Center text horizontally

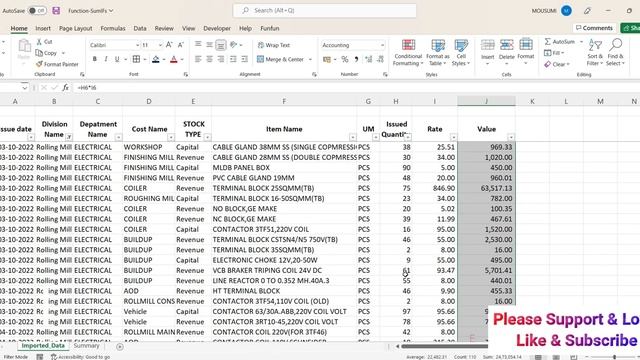point(209,59)
